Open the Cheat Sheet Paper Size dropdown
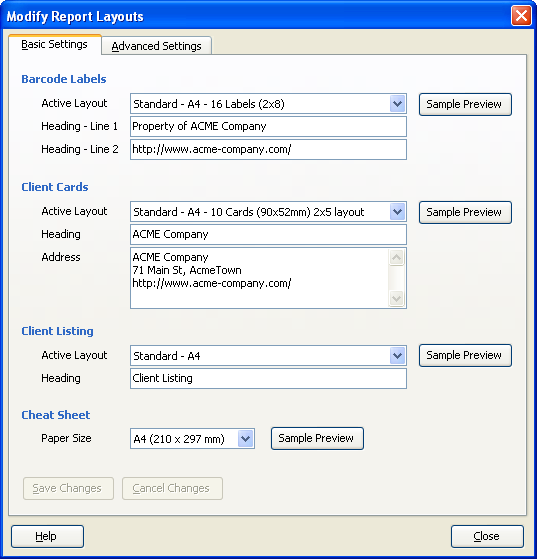The image size is (537, 559). pyautogui.click(x=193, y=439)
